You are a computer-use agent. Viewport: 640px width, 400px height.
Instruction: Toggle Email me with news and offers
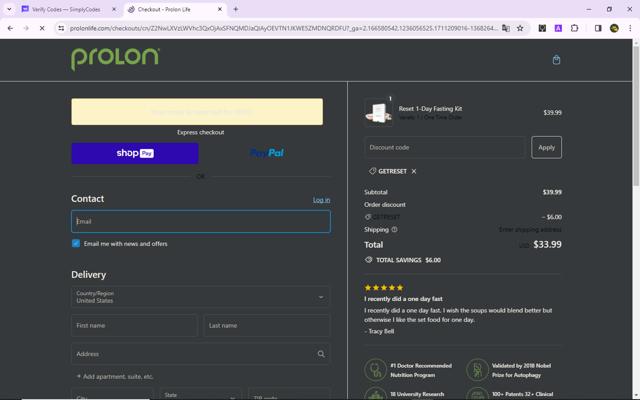coord(76,244)
